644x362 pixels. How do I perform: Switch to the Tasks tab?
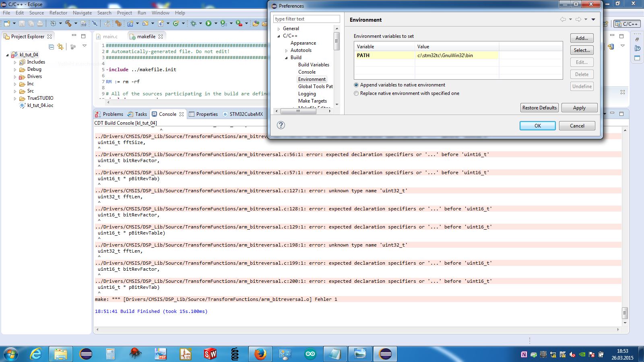[x=137, y=114]
